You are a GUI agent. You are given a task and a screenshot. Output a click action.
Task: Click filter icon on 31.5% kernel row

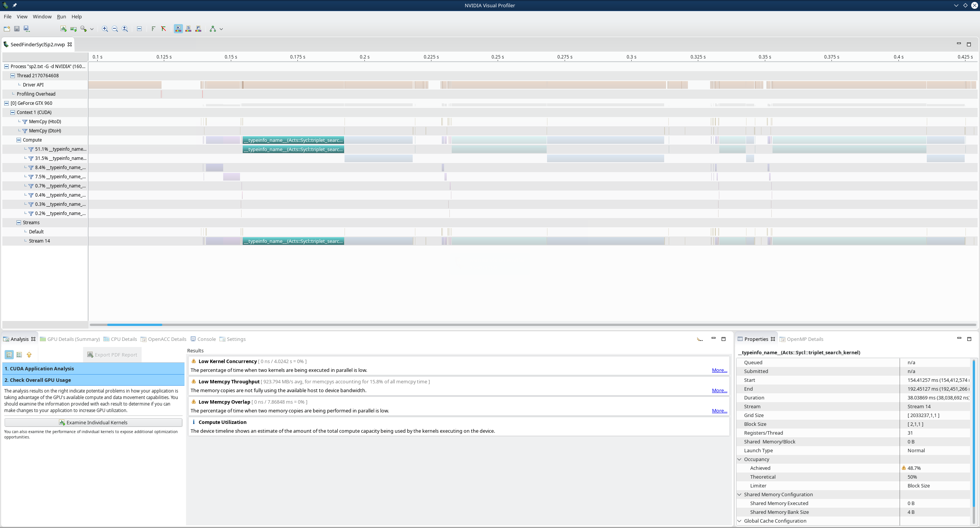[x=31, y=158]
